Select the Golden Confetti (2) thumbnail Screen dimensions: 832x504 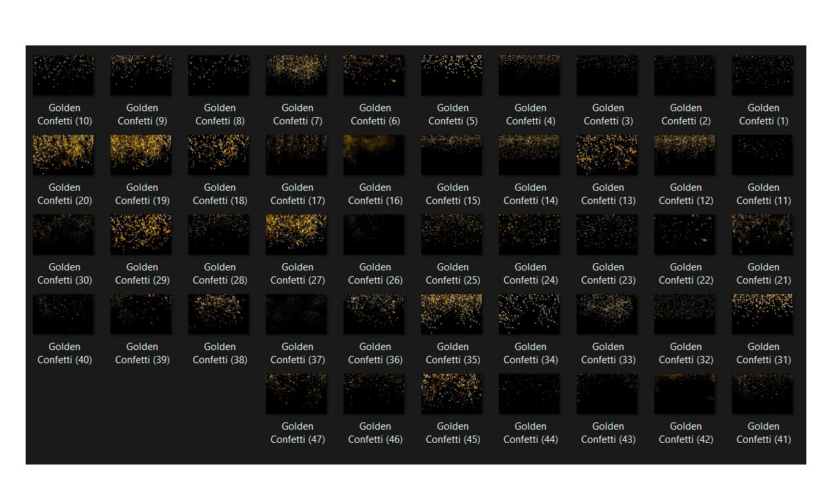[x=685, y=75]
